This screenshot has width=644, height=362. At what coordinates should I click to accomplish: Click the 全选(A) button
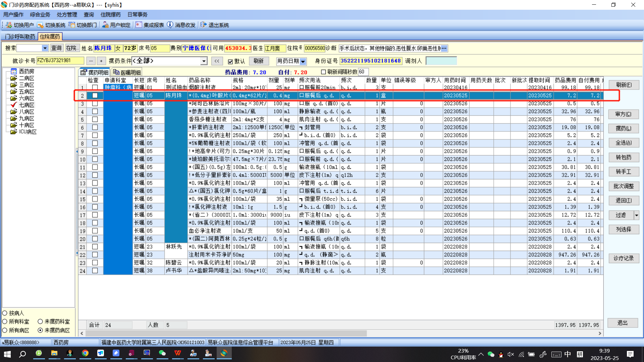(x=623, y=143)
